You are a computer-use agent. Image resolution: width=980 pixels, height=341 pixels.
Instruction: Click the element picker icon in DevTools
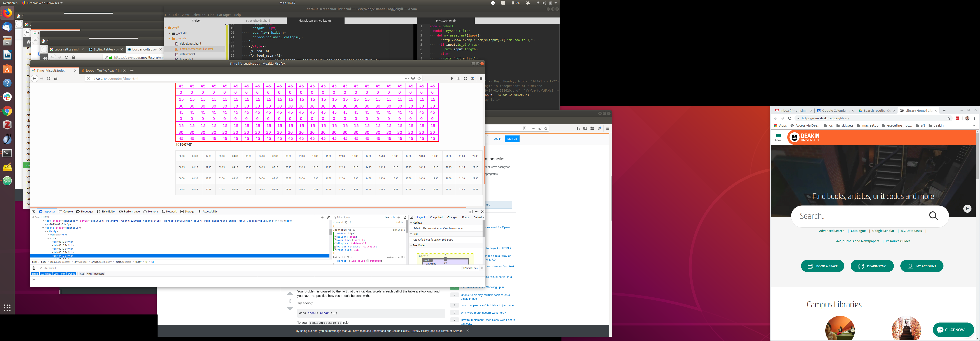tap(33, 212)
